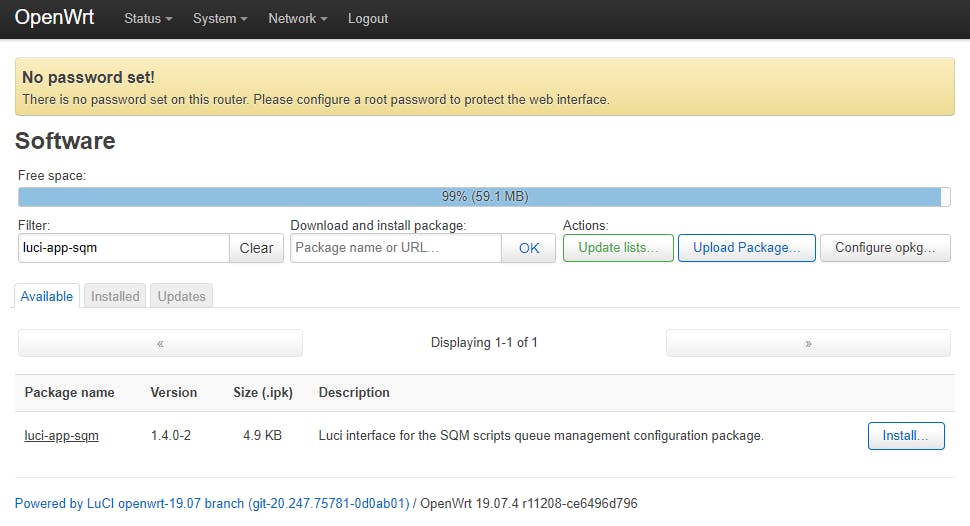Click the Logout menu item
The height and width of the screenshot is (526, 970).
pos(368,19)
